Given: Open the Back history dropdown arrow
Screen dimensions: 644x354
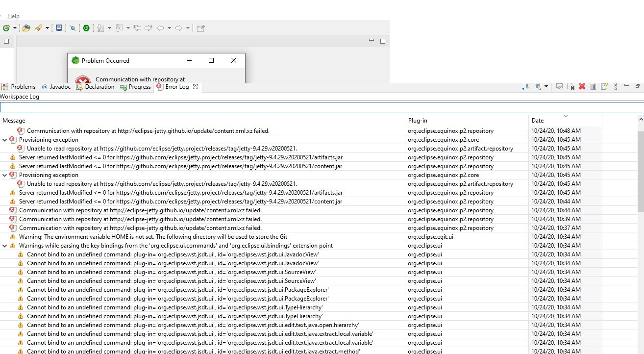Looking at the screenshot, I should (x=169, y=28).
